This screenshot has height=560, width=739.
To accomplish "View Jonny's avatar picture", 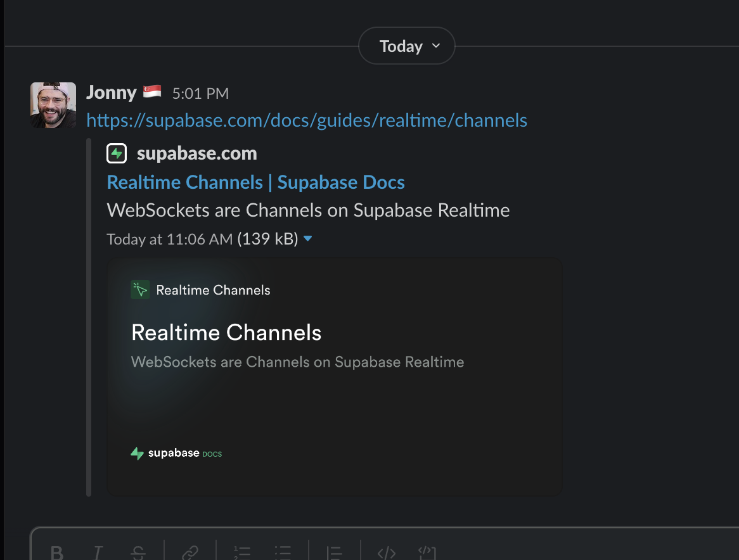I will [53, 105].
